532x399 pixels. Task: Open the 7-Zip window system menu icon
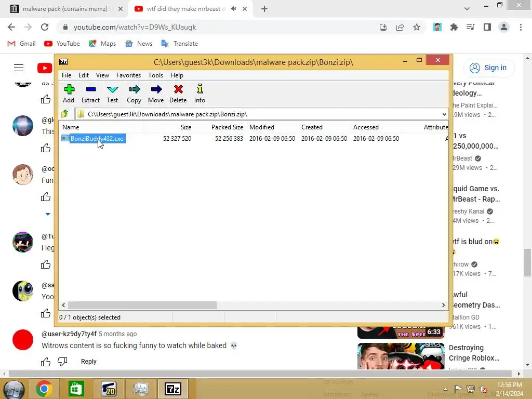pyautogui.click(x=63, y=62)
